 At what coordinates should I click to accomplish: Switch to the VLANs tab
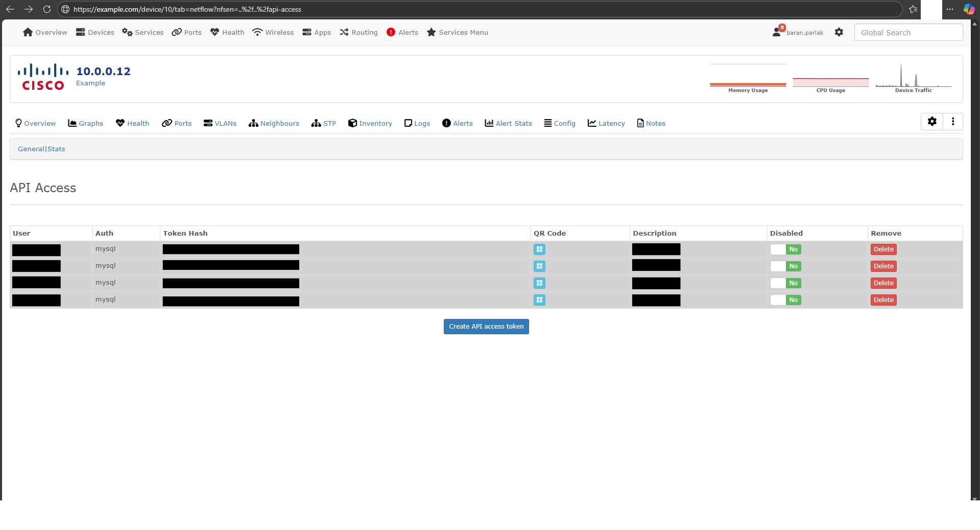(x=220, y=123)
